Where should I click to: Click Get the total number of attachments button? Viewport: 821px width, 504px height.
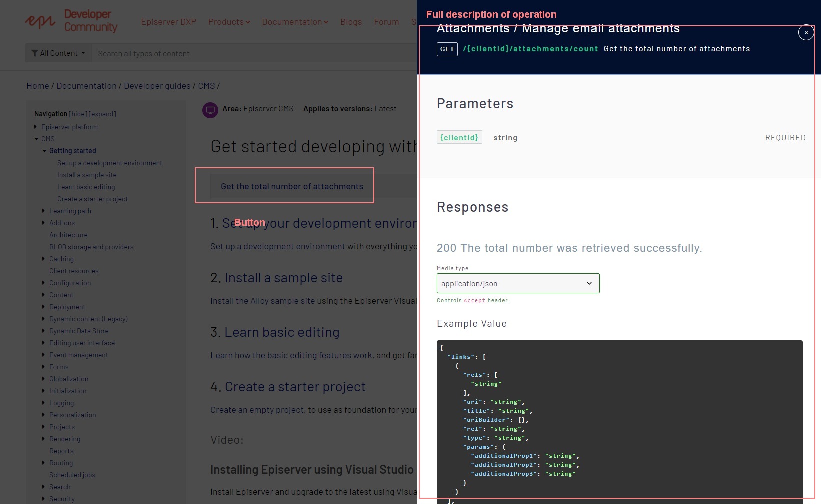point(292,186)
